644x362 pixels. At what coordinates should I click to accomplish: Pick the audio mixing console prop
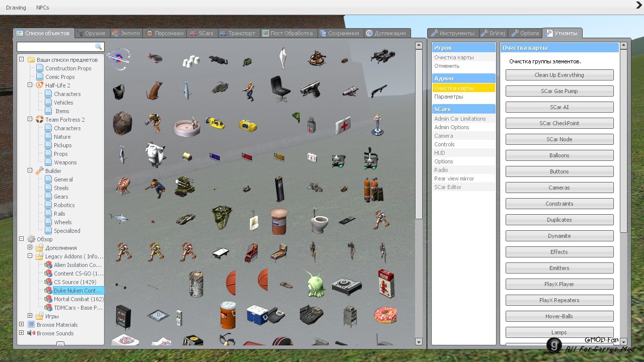[311, 315]
